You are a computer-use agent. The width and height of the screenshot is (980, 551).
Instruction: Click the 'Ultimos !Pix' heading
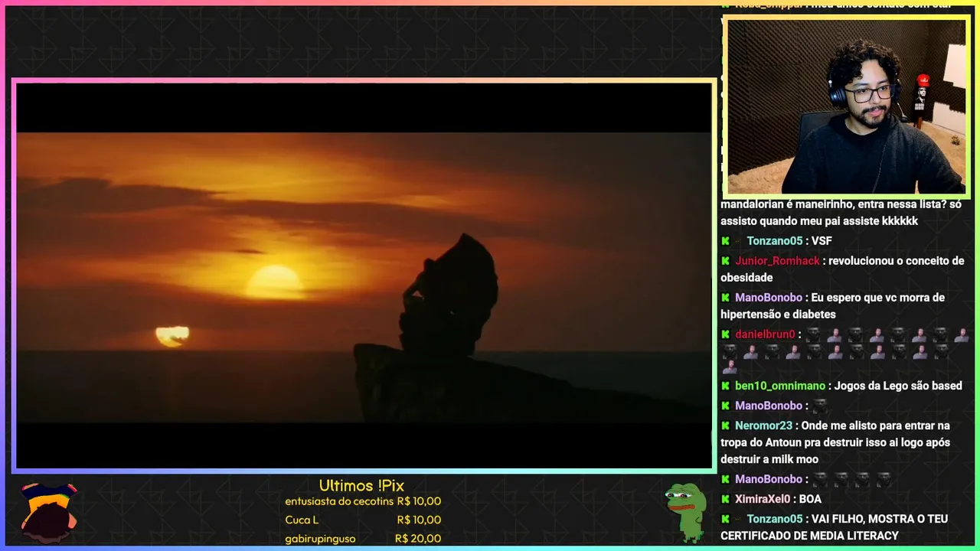point(361,486)
